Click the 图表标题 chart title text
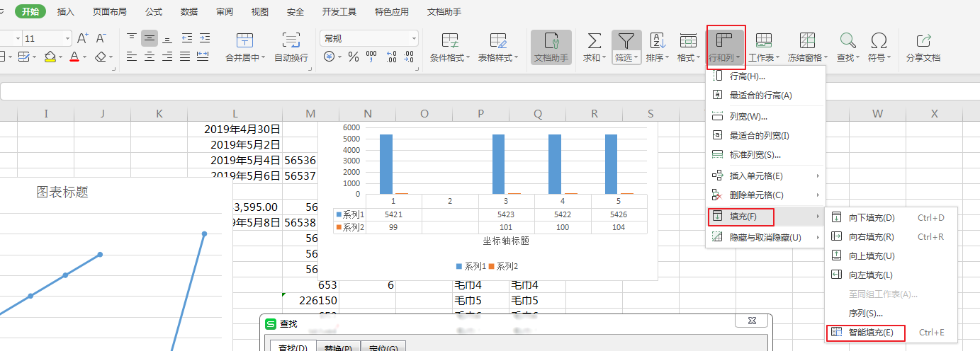Viewport: 980px width, 351px height. (62, 192)
